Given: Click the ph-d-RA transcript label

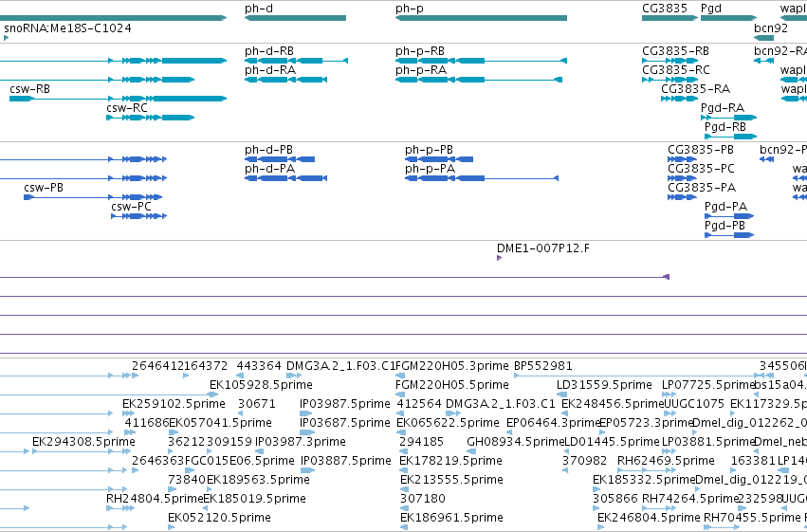Looking at the screenshot, I should (x=270, y=70).
